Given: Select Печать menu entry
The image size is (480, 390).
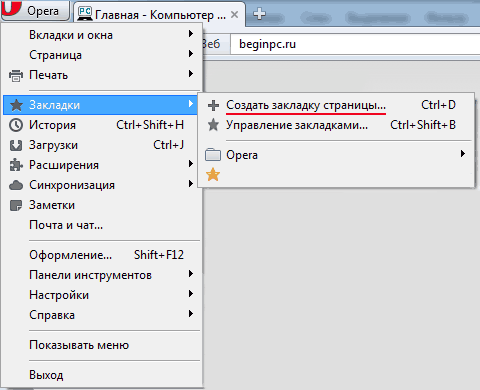Looking at the screenshot, I should point(102,75).
